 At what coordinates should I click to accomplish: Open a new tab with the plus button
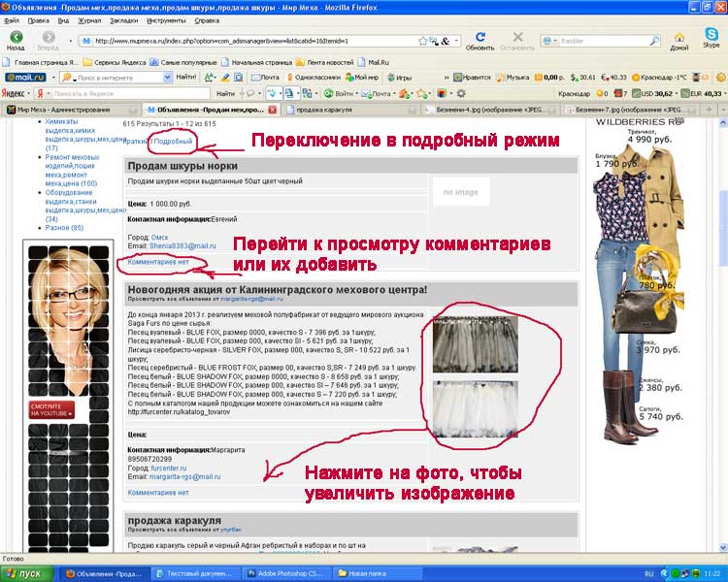[x=709, y=110]
